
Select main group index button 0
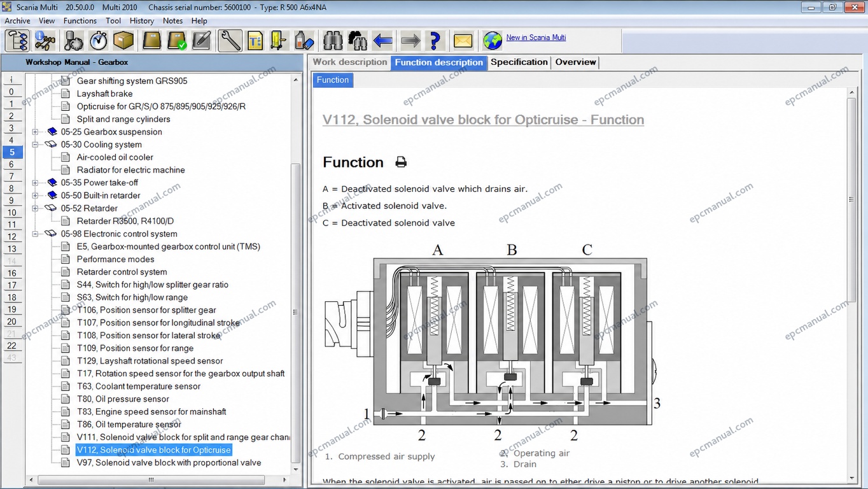pyautogui.click(x=11, y=92)
